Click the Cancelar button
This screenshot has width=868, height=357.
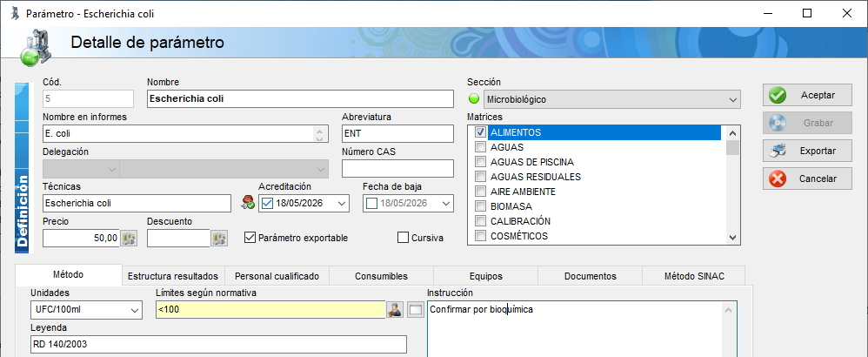pos(807,179)
